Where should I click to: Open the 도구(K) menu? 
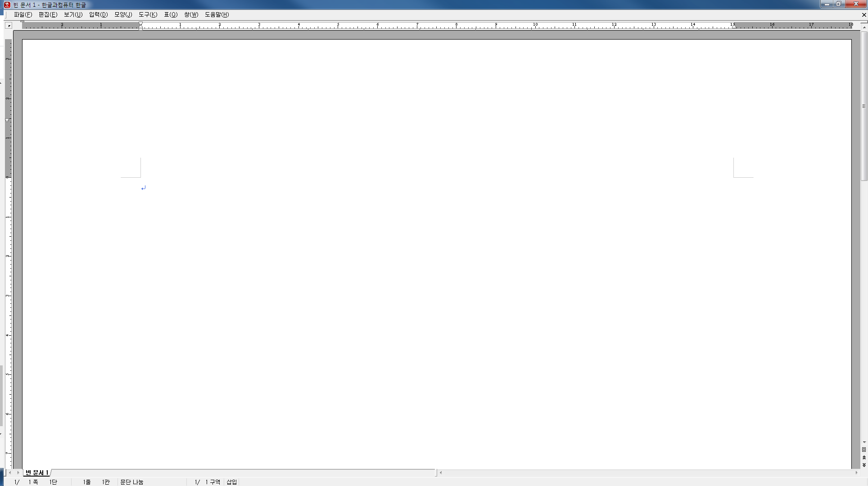148,14
